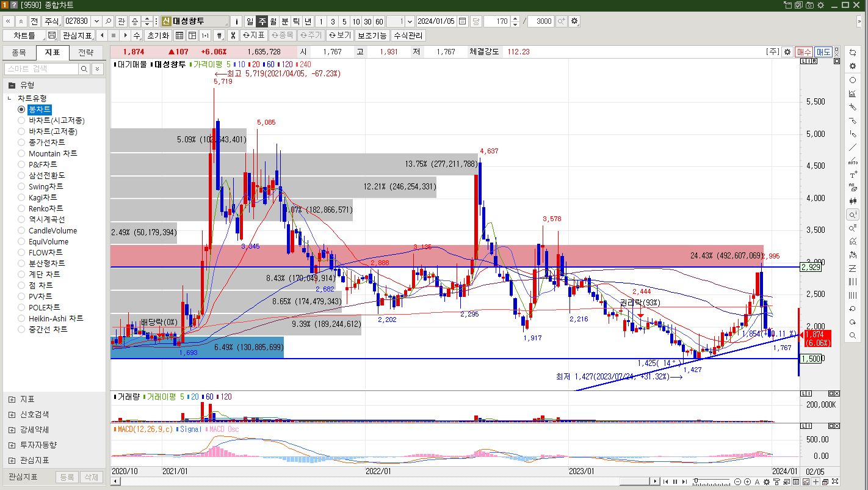Viewport: 868px width, 490px height.
Task: Expand the 지표 tree section
Action: pyautogui.click(x=12, y=400)
